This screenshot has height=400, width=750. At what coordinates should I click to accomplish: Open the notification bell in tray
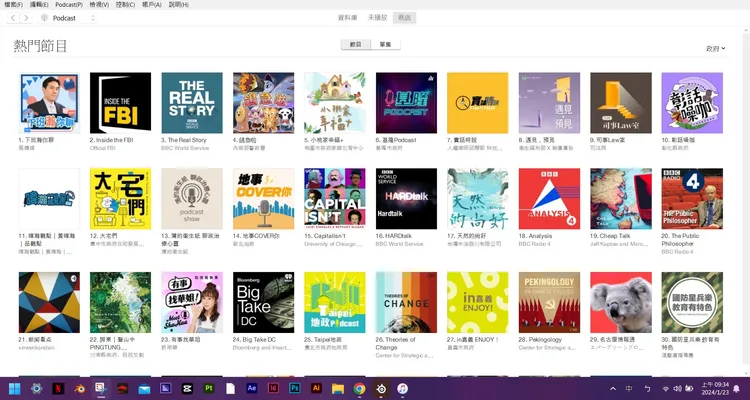(x=736, y=389)
